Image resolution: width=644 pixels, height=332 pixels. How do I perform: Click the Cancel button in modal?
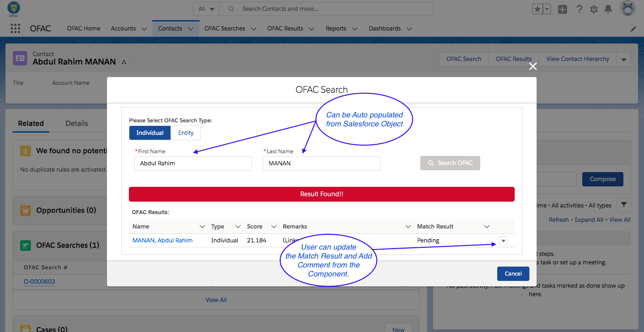(x=513, y=274)
